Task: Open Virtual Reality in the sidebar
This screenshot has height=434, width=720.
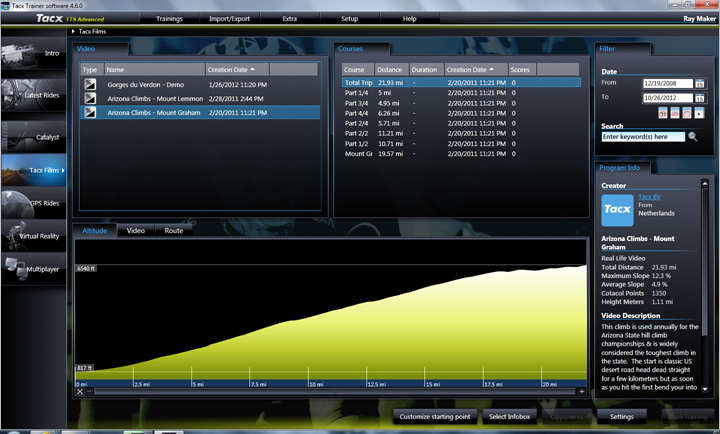Action: (34, 236)
